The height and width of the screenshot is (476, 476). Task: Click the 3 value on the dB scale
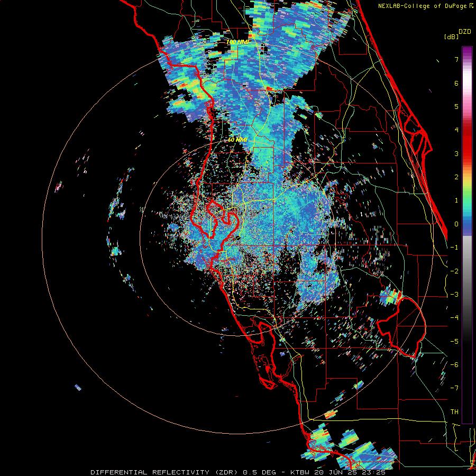(456, 153)
